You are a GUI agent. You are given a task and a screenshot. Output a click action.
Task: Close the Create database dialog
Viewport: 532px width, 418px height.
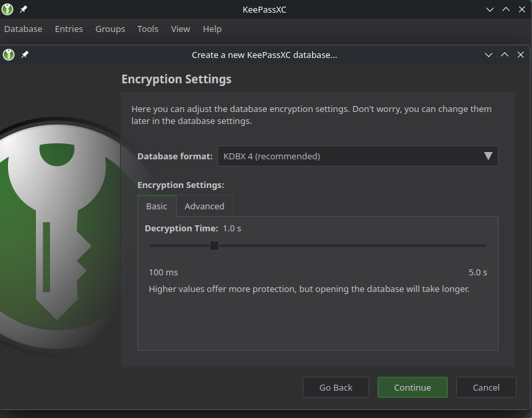tap(521, 55)
